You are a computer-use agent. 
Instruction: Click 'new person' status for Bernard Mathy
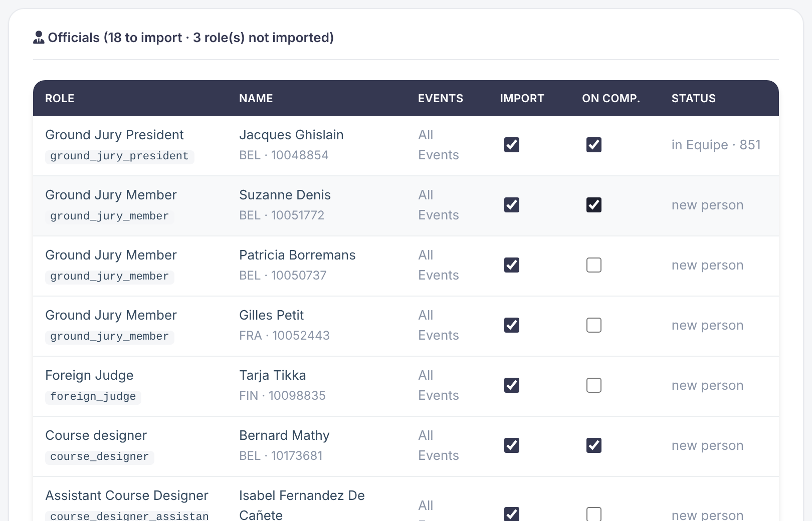(707, 445)
